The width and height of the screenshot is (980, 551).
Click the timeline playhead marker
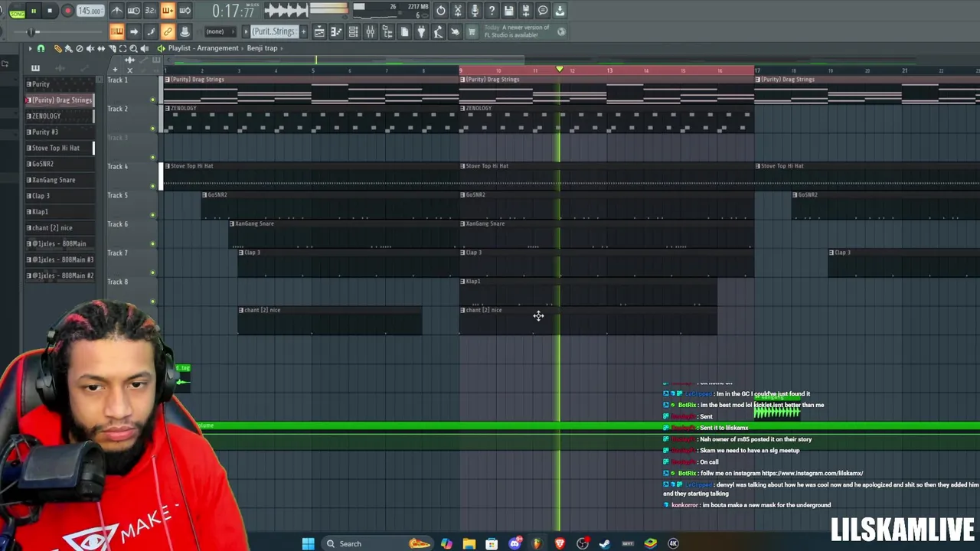560,70
